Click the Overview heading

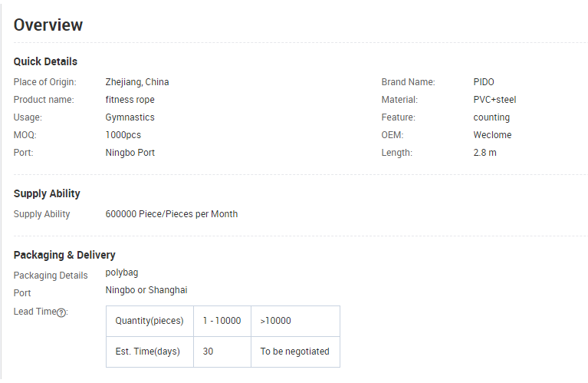[x=48, y=25]
